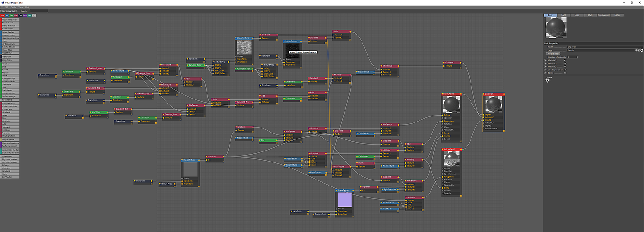644x232 pixels.
Task: Click the Map node filter icon
Action: (x=16, y=15)
